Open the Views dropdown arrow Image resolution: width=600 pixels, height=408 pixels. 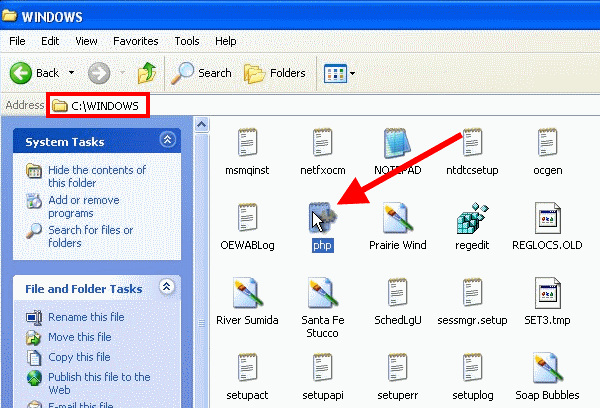[x=352, y=73]
